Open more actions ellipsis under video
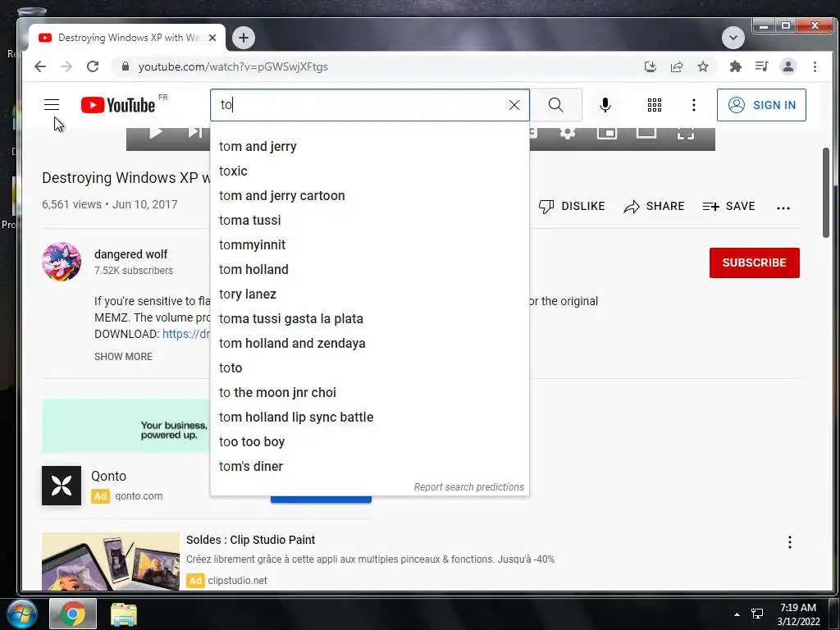The width and height of the screenshot is (840, 630). (783, 208)
